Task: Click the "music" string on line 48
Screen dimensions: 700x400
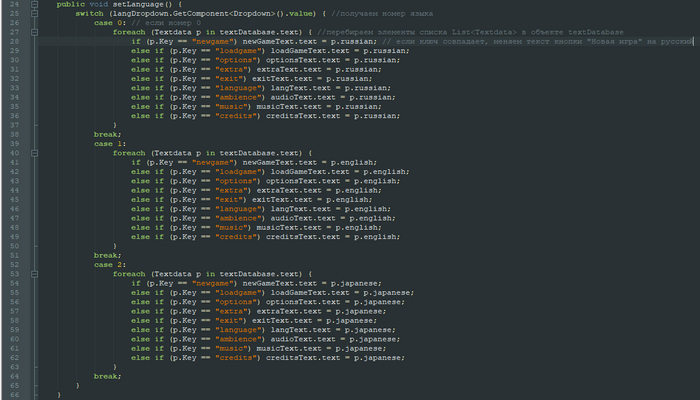Action: 231,228
